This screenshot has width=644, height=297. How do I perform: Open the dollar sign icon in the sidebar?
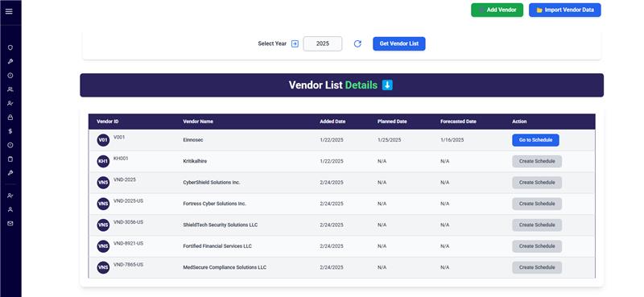pos(10,131)
